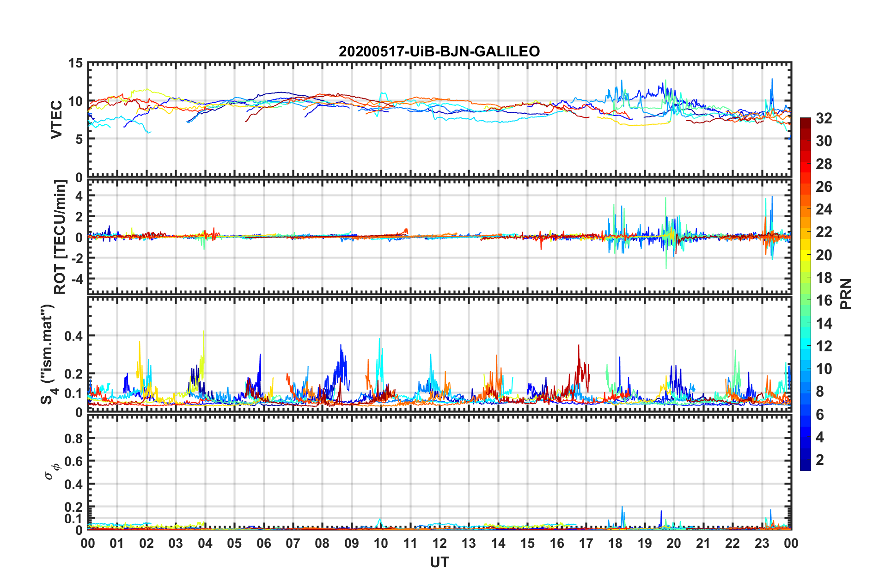Click UT time tick 11
Viewport: 879px width, 588px height.
coord(410,543)
